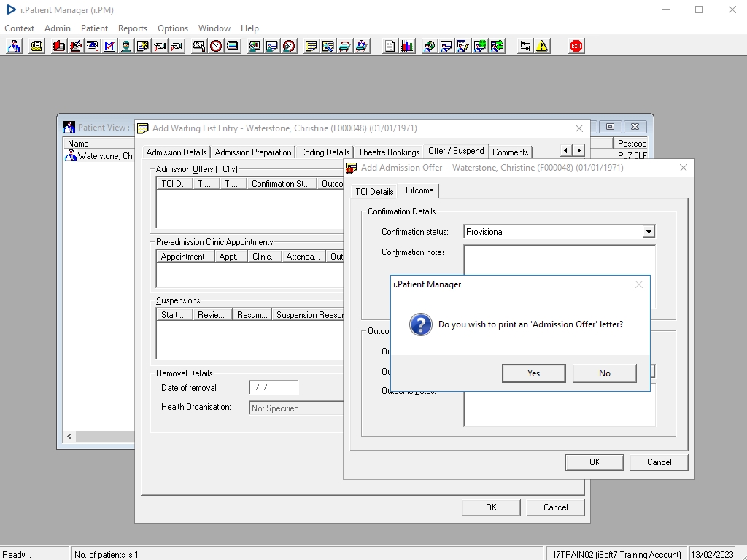This screenshot has width=747, height=560.
Task: Click Cancel in Add Admission Offer window
Action: (x=659, y=462)
